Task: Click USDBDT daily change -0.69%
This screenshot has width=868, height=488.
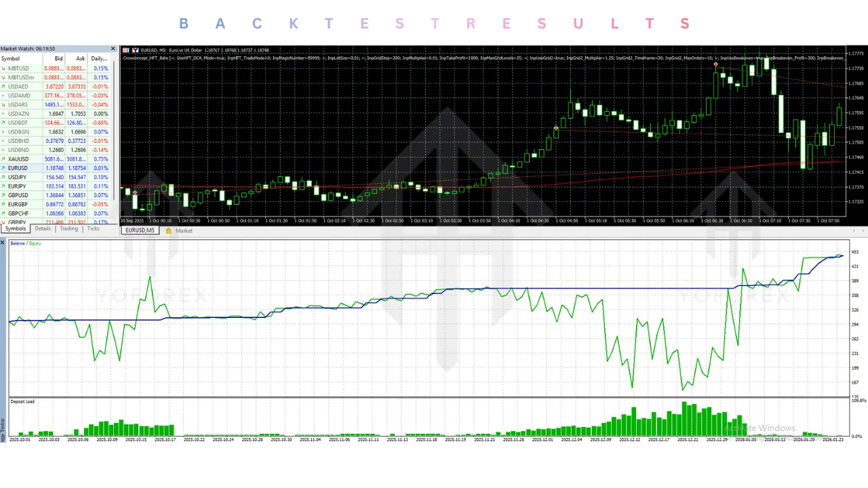Action: 100,123
